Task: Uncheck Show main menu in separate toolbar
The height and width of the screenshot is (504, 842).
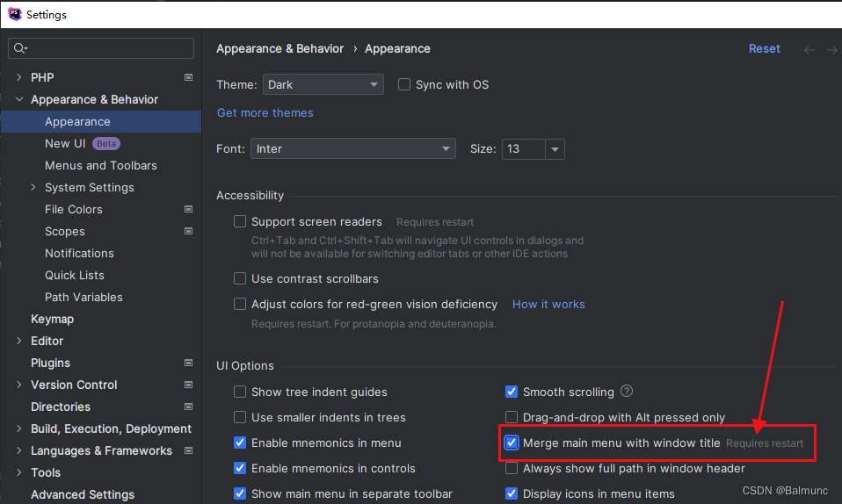Action: (x=240, y=493)
